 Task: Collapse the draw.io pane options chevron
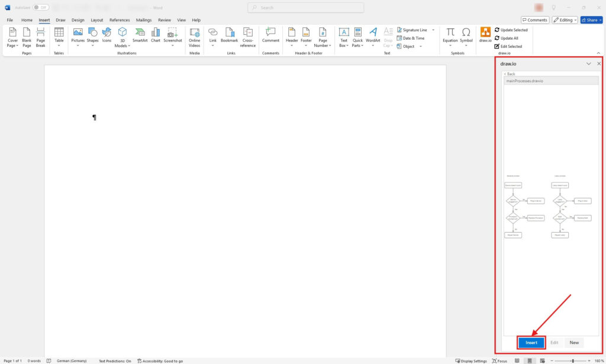click(x=588, y=63)
